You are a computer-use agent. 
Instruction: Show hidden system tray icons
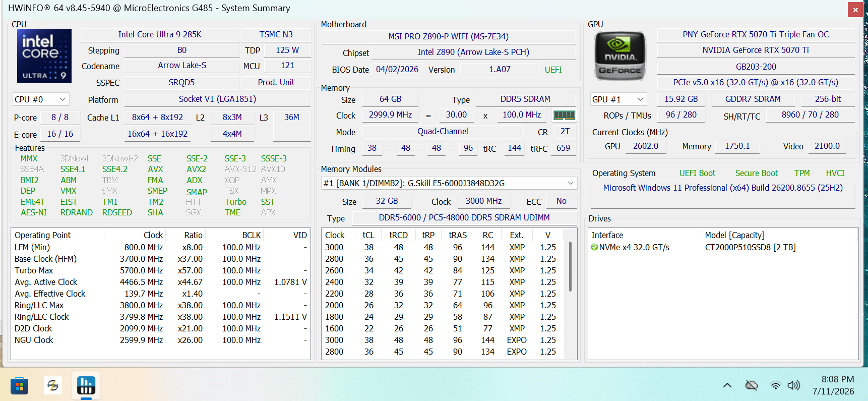point(727,385)
